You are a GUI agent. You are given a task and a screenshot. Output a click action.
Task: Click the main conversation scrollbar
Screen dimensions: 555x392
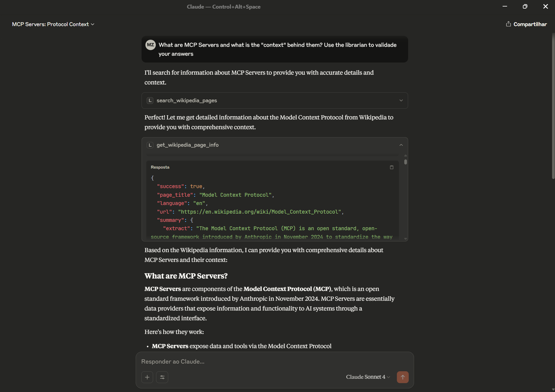pyautogui.click(x=553, y=106)
